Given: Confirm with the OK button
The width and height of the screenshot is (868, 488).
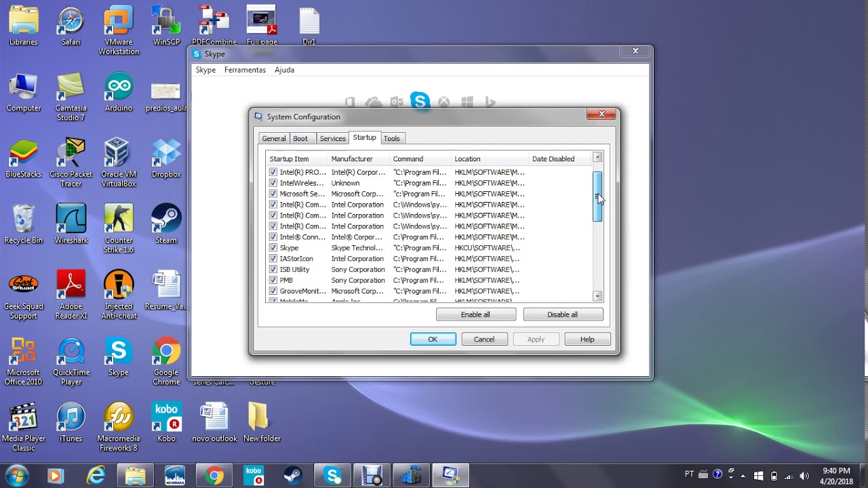Looking at the screenshot, I should [433, 340].
